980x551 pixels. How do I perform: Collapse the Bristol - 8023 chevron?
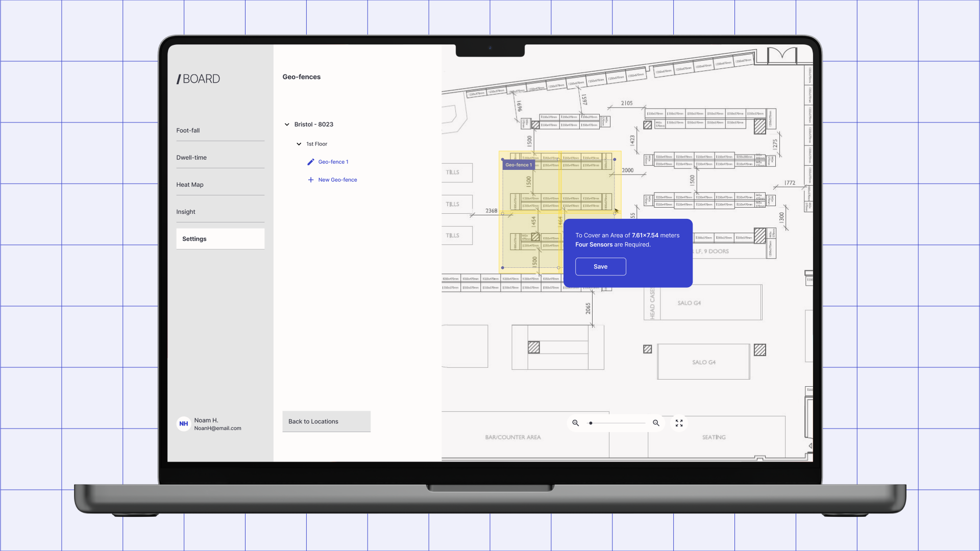287,124
